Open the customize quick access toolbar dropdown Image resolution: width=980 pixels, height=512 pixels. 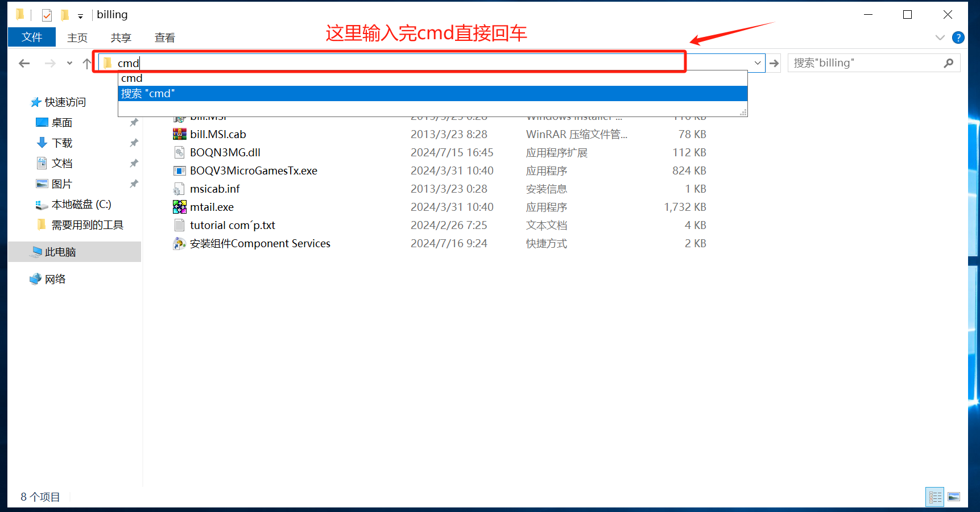[x=80, y=16]
